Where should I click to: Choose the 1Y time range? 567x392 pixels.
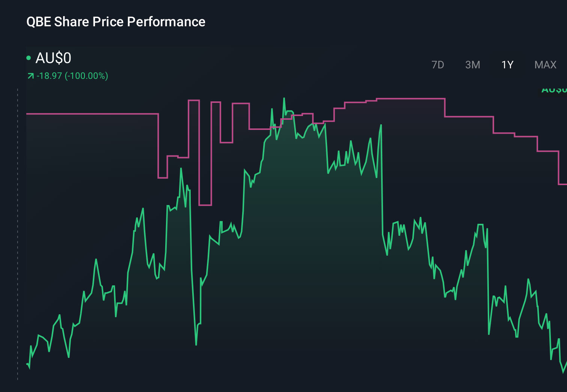(507, 65)
